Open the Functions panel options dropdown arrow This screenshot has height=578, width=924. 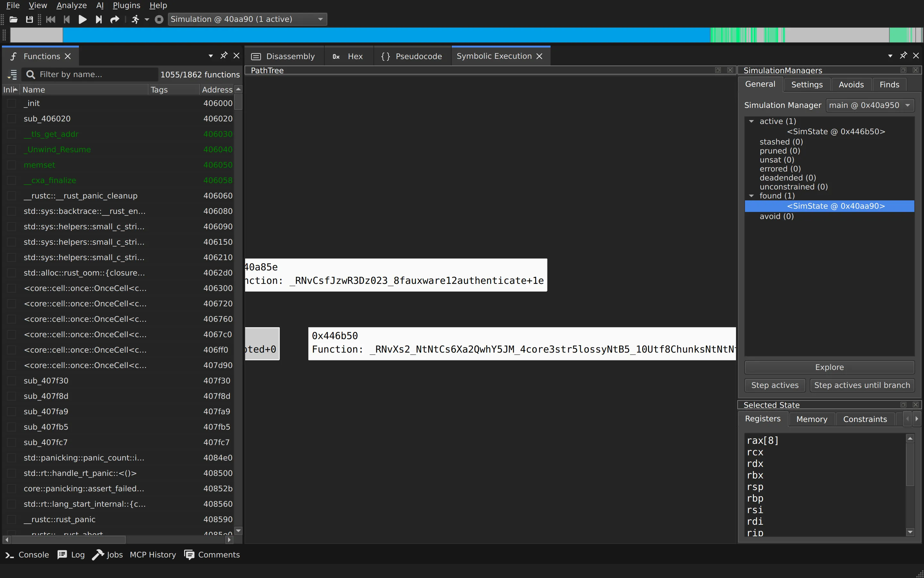pos(211,56)
